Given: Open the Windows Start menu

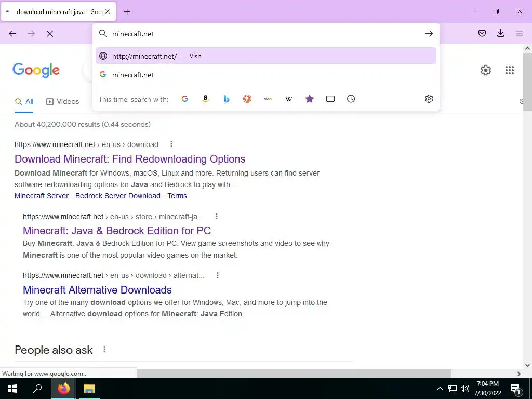Looking at the screenshot, I should (12, 389).
